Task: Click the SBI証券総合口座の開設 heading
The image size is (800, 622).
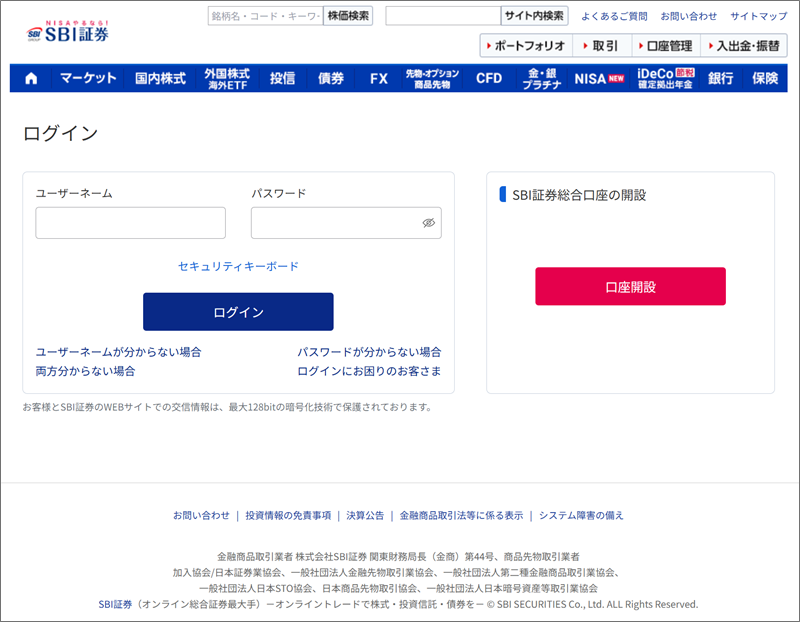Action: 579,195
